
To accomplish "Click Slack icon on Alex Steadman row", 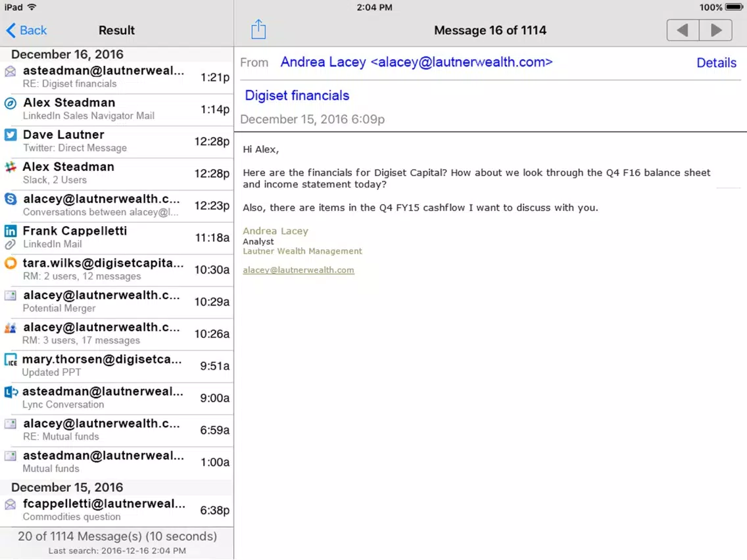I will [10, 167].
